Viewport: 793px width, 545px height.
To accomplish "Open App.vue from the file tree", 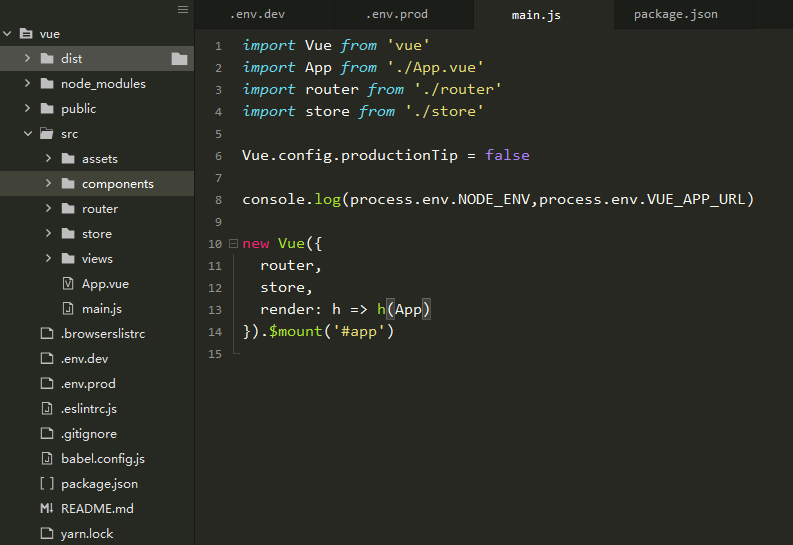I will click(x=105, y=284).
